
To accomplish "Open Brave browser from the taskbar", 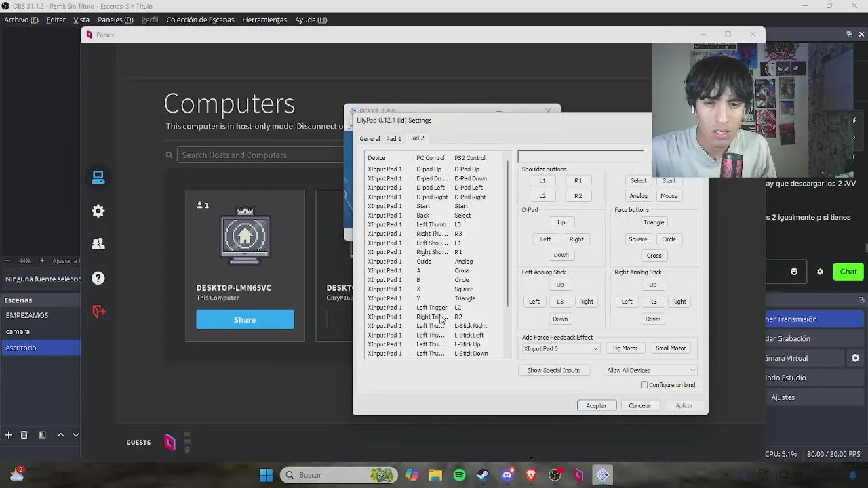I will pyautogui.click(x=531, y=475).
